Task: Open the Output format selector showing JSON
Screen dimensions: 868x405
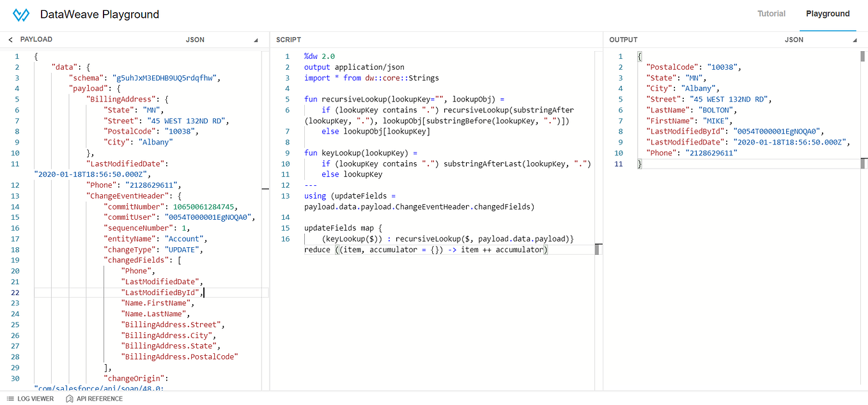Action: [794, 39]
